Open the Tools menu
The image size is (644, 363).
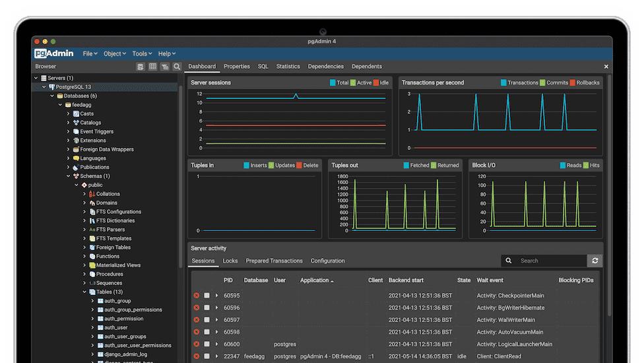click(141, 53)
